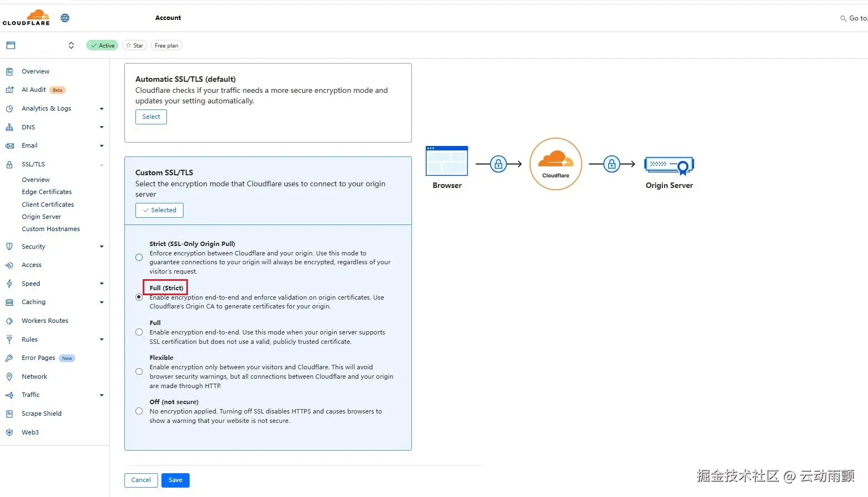Click the website window icon
Screen dimensions: 868x497
[11, 45]
